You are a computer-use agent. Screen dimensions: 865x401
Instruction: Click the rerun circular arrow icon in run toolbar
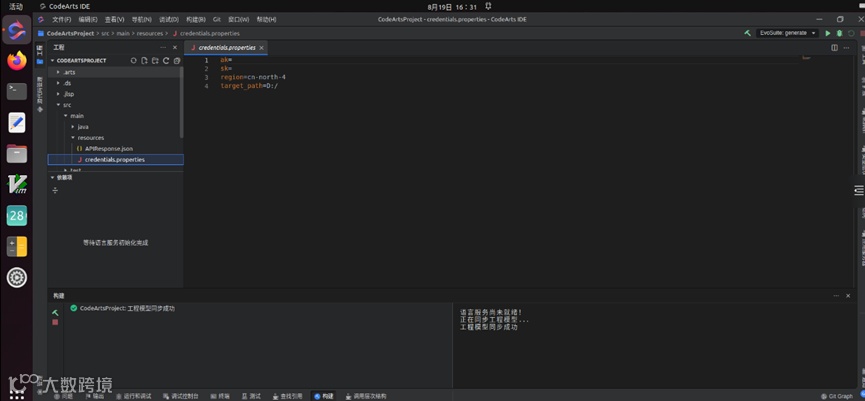tap(851, 33)
